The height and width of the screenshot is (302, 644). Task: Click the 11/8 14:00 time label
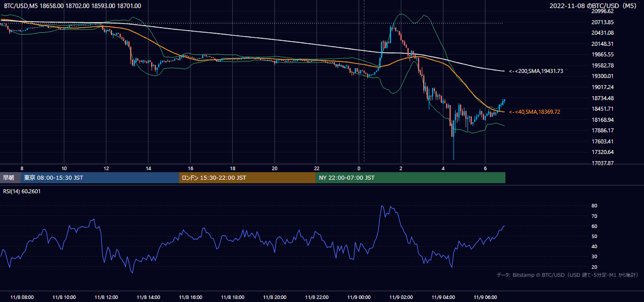tap(148, 297)
